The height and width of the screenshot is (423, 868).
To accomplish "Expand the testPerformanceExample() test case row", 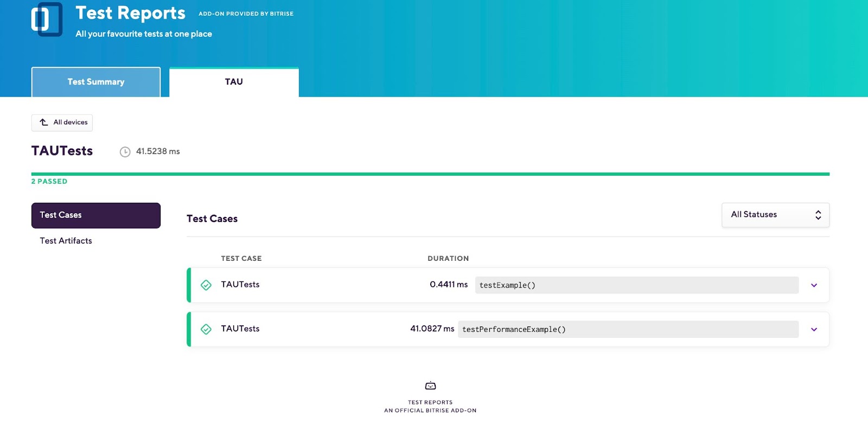I will 814,329.
